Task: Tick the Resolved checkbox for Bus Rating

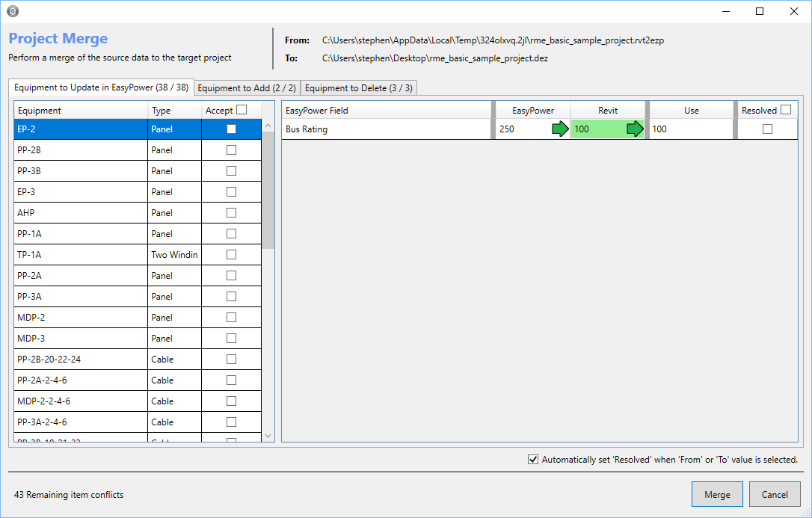Action: point(767,129)
